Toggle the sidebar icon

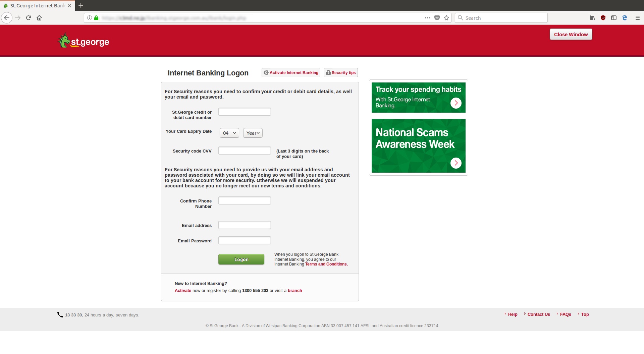pos(614,18)
